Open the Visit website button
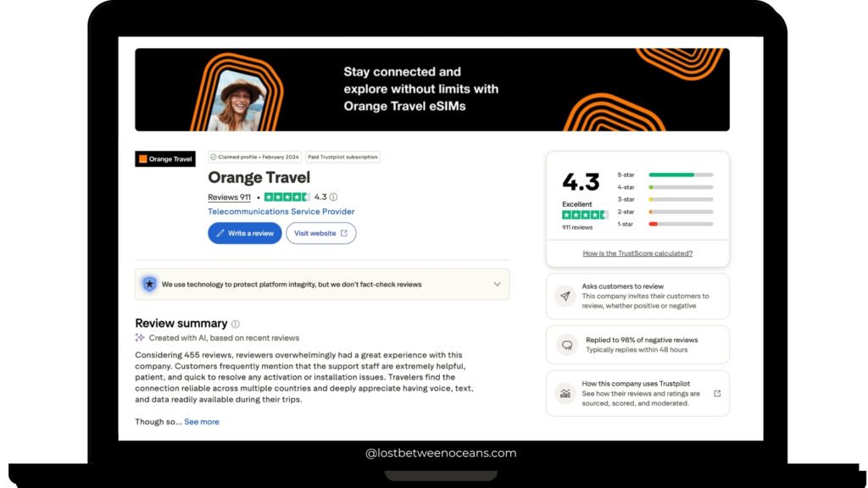This screenshot has width=868, height=488. click(321, 233)
